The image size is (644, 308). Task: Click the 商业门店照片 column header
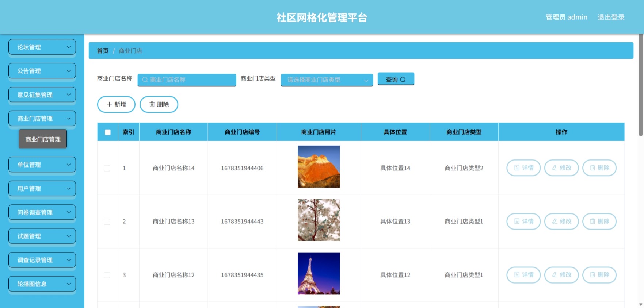click(x=319, y=132)
